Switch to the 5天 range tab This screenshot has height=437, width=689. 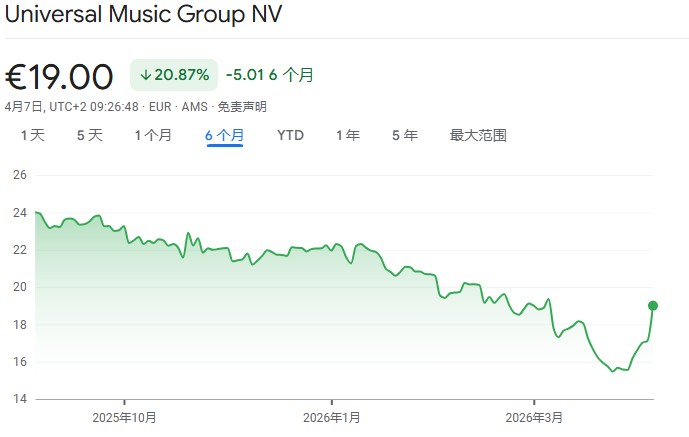(90, 135)
